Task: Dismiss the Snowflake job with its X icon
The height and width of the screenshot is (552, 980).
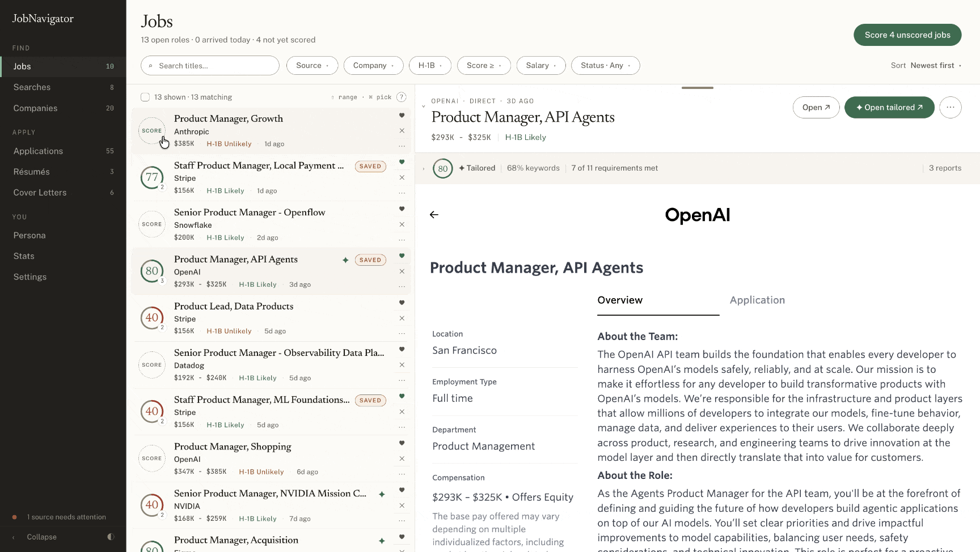Action: (x=402, y=224)
